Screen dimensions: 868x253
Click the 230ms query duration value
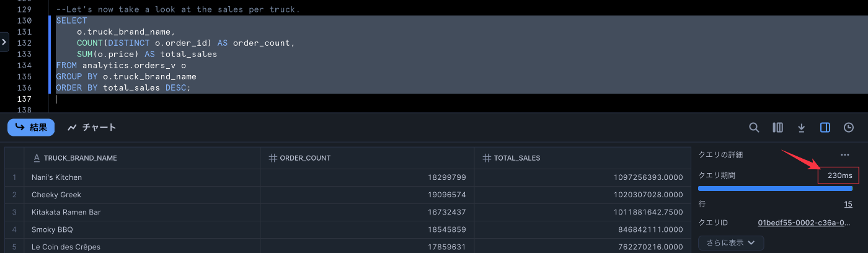839,176
